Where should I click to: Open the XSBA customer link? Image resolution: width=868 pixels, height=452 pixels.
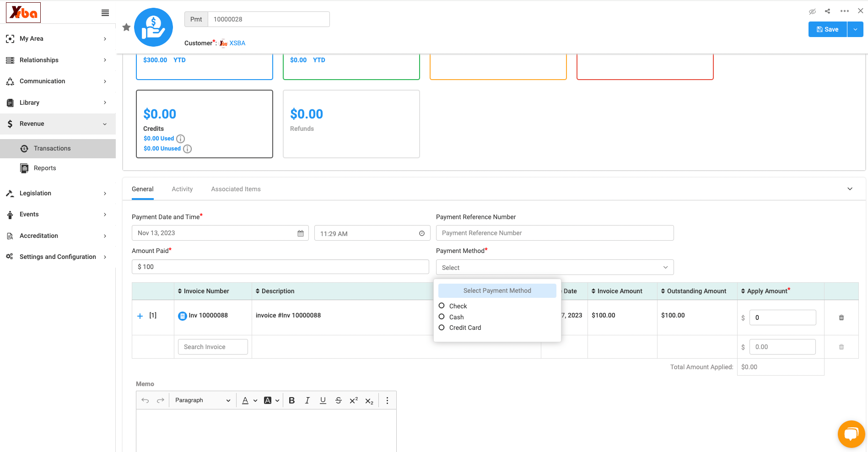click(237, 43)
